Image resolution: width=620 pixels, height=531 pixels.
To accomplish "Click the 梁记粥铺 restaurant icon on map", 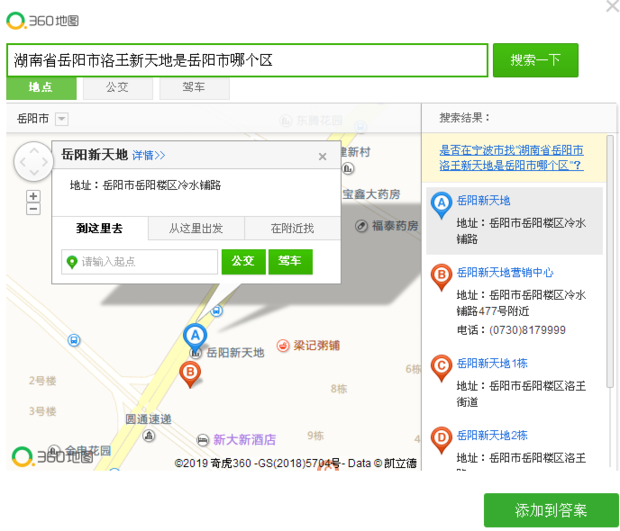I will pos(283,346).
